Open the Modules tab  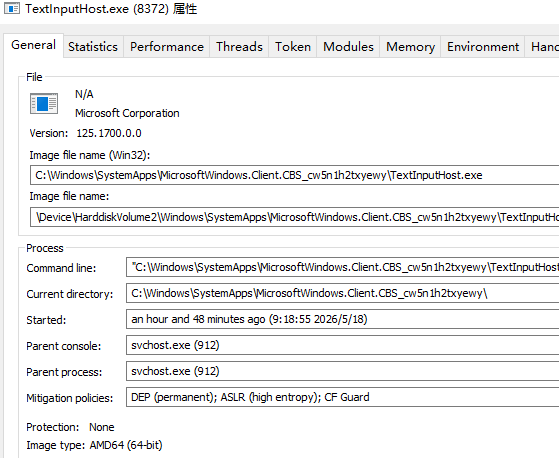(348, 47)
